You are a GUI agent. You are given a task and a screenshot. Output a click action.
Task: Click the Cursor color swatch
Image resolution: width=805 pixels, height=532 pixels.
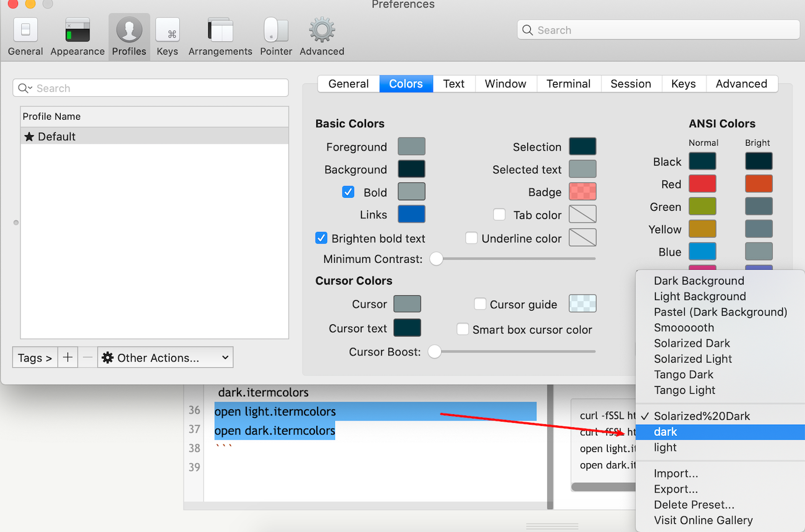tap(407, 304)
